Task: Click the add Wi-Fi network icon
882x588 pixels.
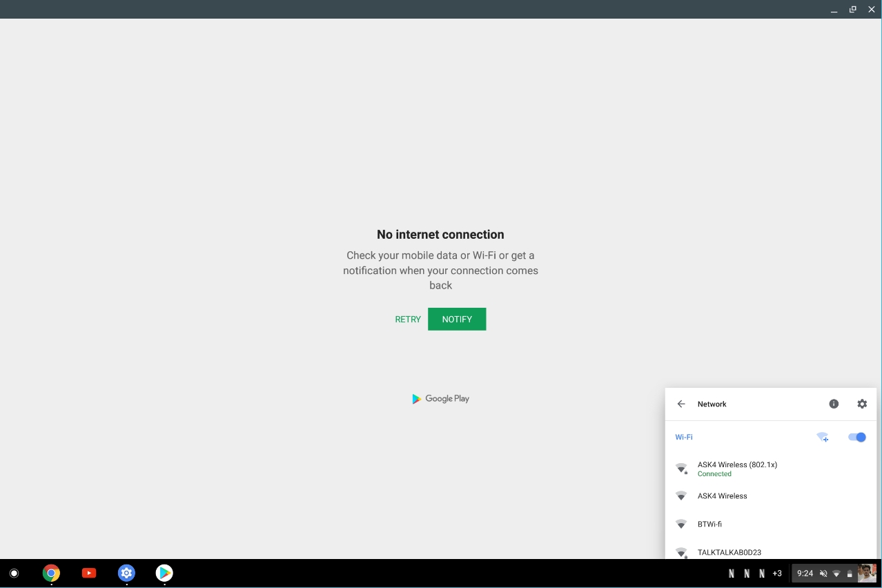Action: click(x=823, y=438)
